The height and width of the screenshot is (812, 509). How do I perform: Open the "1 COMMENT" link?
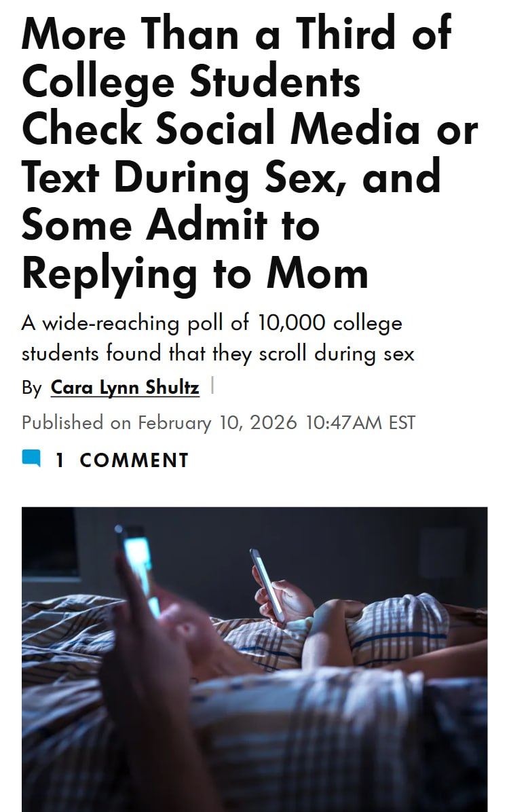[121, 460]
